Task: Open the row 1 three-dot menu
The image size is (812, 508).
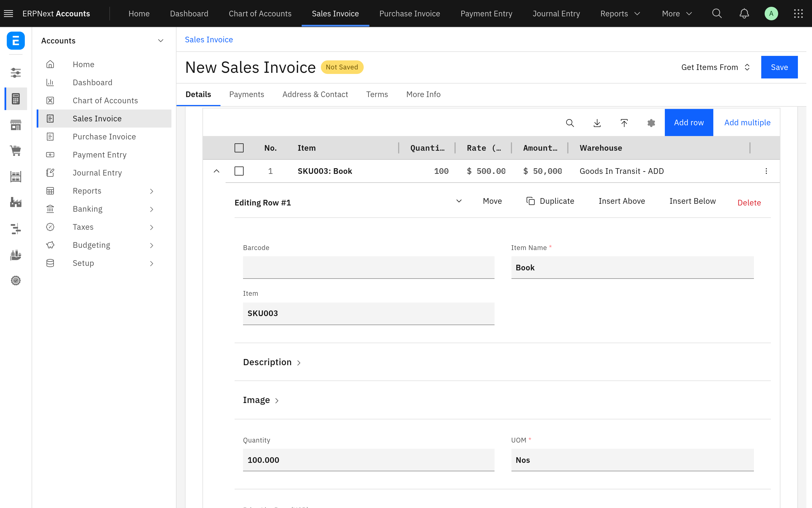Action: 766,171
